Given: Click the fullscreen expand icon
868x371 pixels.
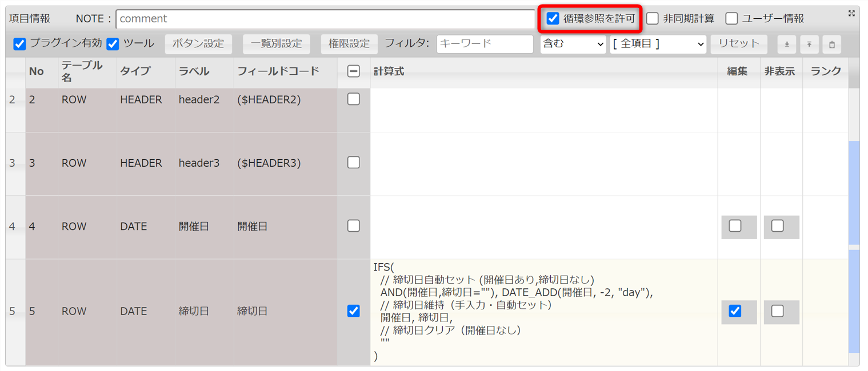Looking at the screenshot, I should point(851,14).
